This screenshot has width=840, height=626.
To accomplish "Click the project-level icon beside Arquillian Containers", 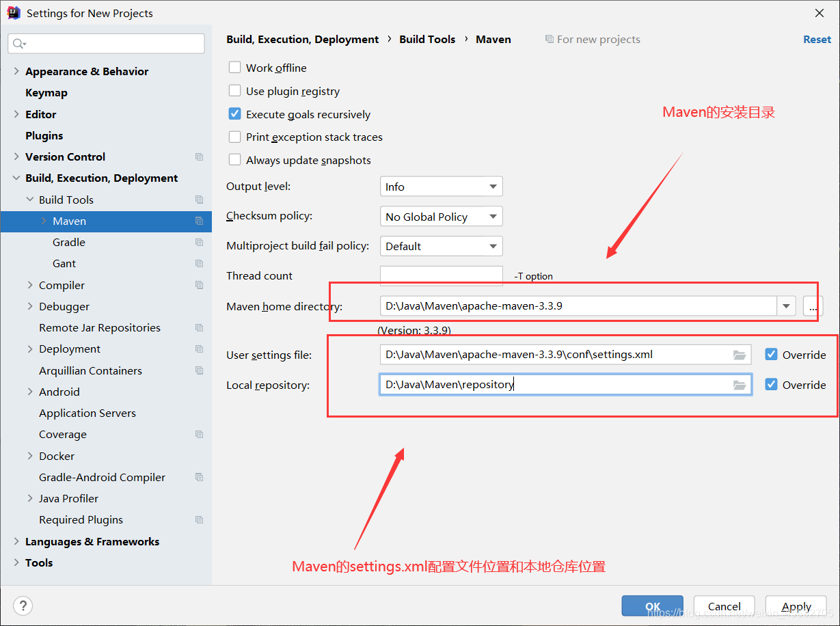I will 199,370.
